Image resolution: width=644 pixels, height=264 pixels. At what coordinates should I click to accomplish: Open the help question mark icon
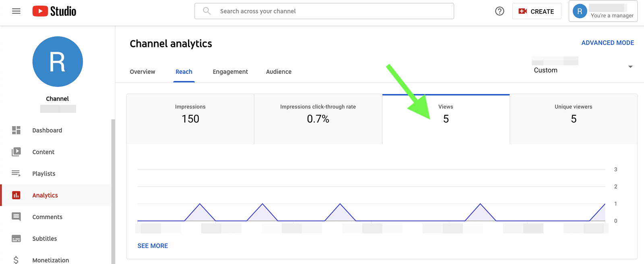tap(500, 11)
